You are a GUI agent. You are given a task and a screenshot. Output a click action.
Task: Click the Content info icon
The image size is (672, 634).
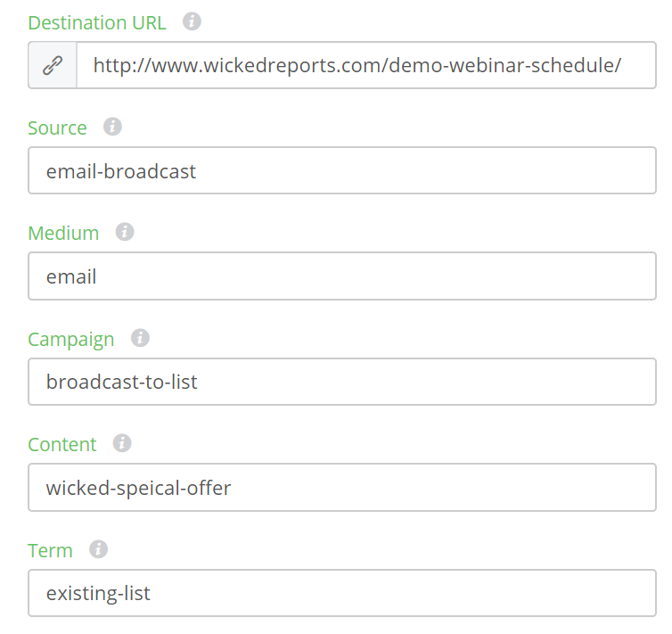click(122, 443)
